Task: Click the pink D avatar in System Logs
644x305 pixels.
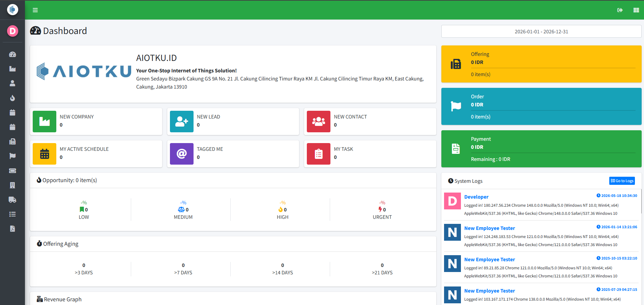Action: (452, 201)
